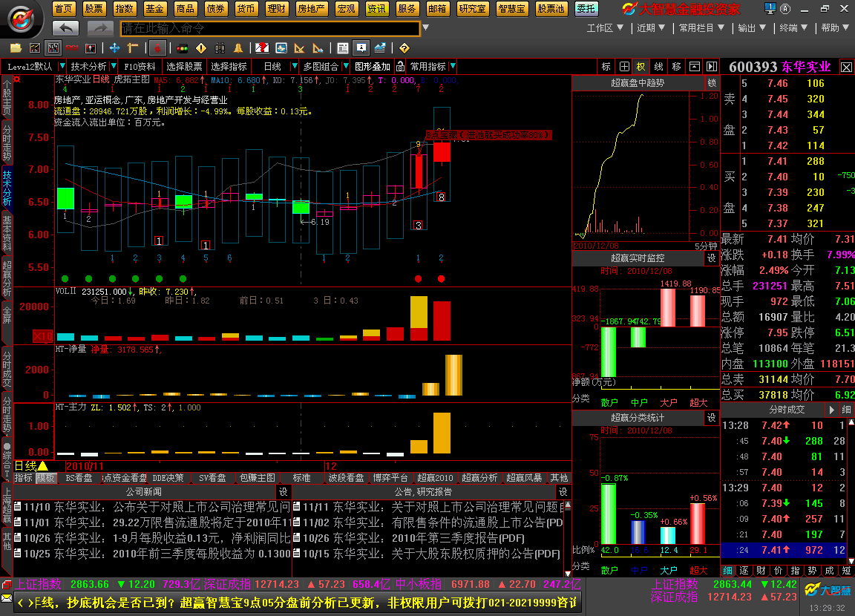Screen dimensions: 855x616
Task: Click the 逐 tab under the tick list
Action: 745,570
